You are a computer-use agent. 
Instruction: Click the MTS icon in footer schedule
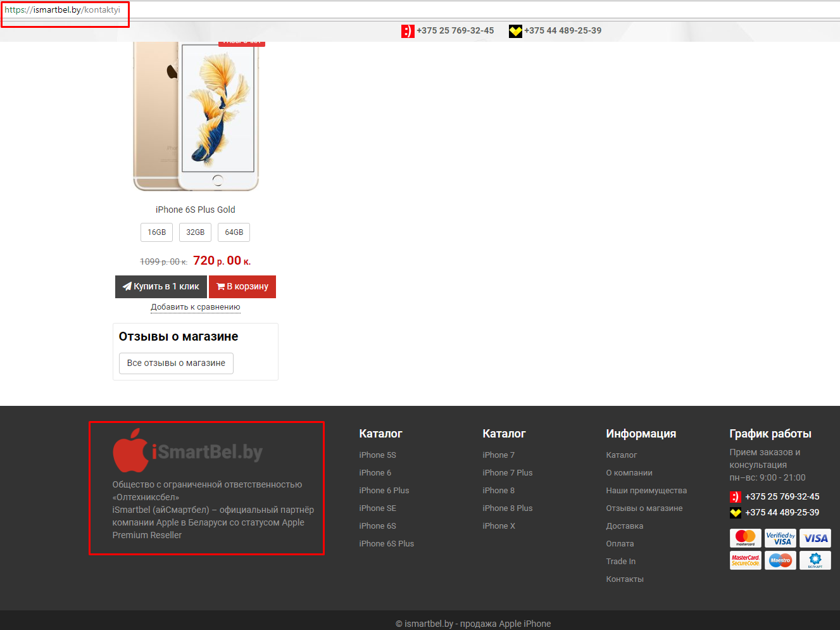point(736,497)
